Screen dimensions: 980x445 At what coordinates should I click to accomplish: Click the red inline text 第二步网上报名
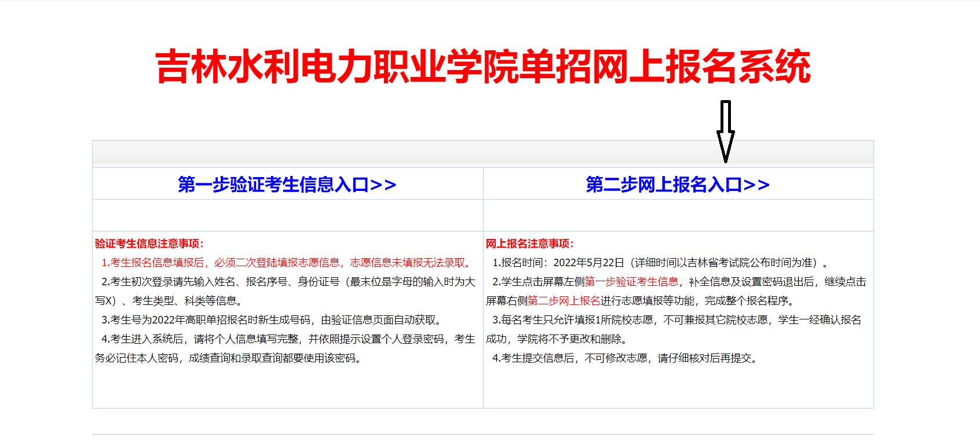[564, 301]
